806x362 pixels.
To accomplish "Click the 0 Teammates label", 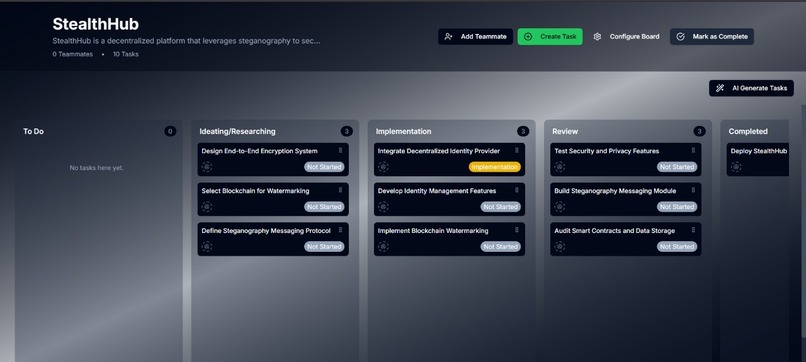I will (x=72, y=54).
